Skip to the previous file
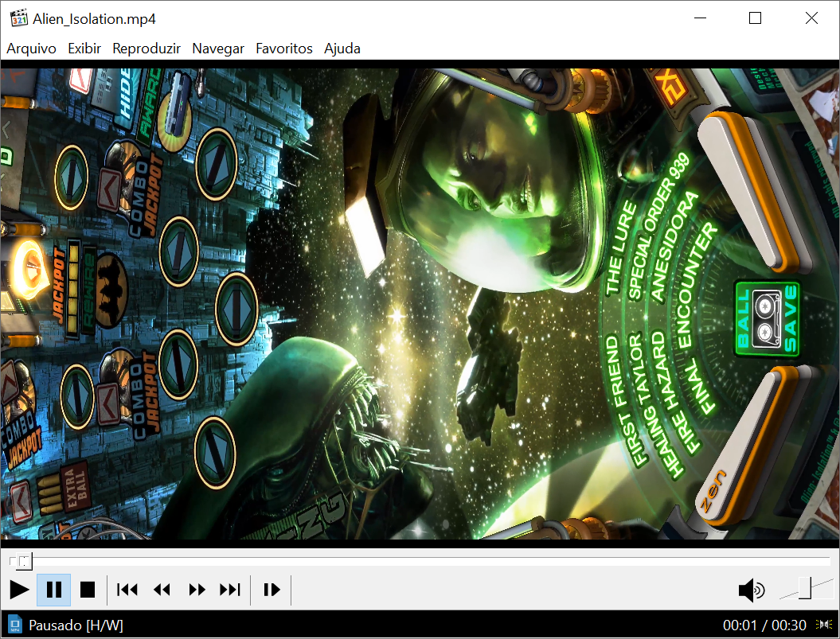Image resolution: width=840 pixels, height=639 pixels. [127, 590]
